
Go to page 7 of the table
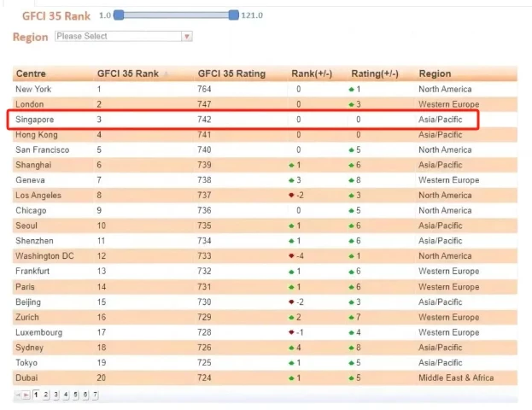[96, 395]
